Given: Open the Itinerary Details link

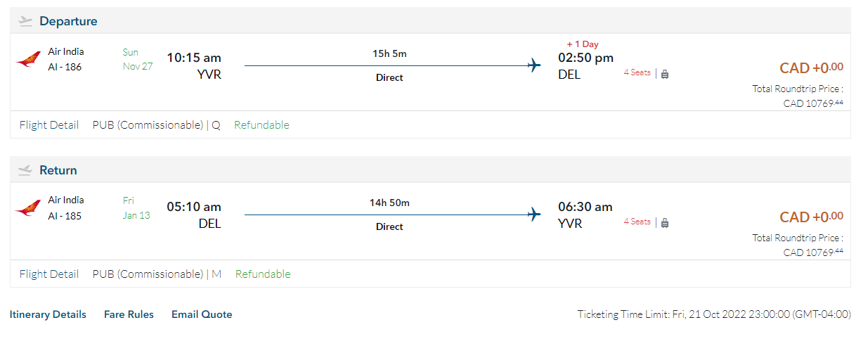Looking at the screenshot, I should [x=48, y=314].
